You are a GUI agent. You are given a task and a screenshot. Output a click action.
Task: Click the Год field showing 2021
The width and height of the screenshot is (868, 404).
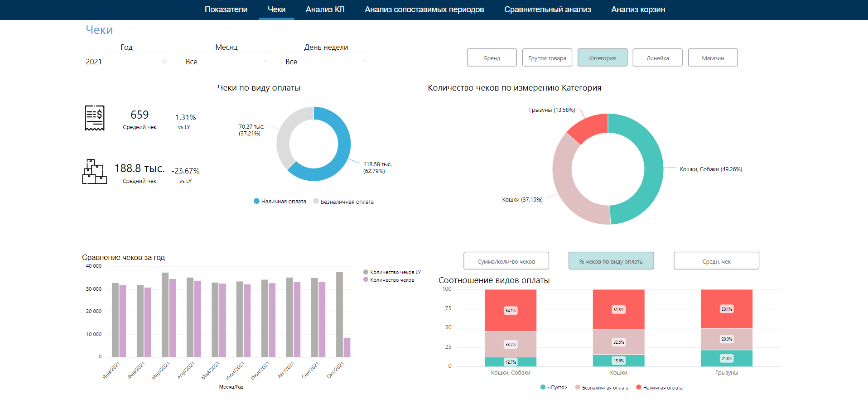(126, 62)
